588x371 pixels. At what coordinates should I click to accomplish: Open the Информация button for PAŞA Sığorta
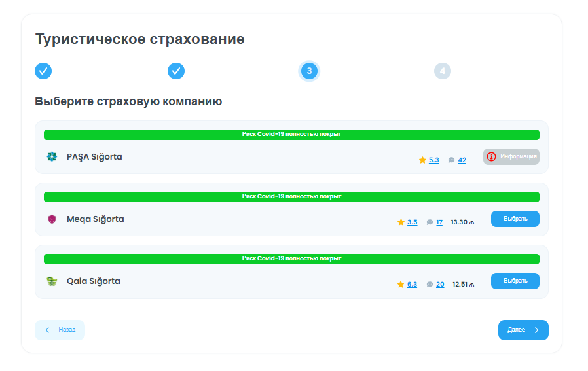coord(511,157)
